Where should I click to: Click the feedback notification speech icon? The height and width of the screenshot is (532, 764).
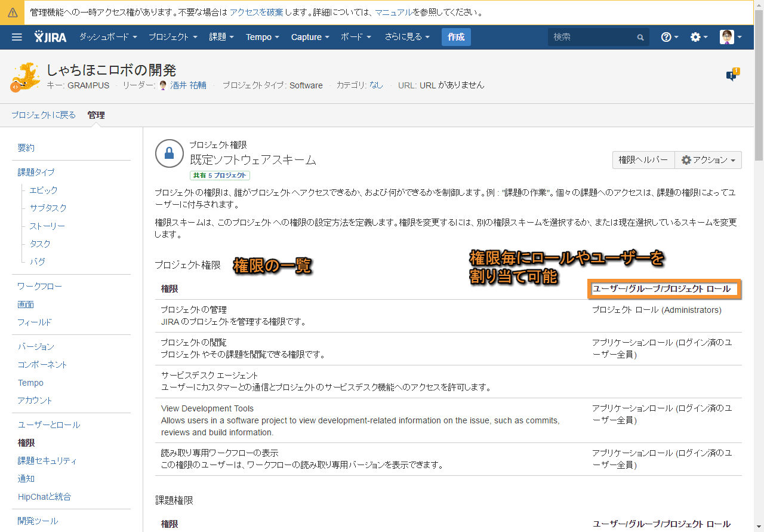pos(732,75)
